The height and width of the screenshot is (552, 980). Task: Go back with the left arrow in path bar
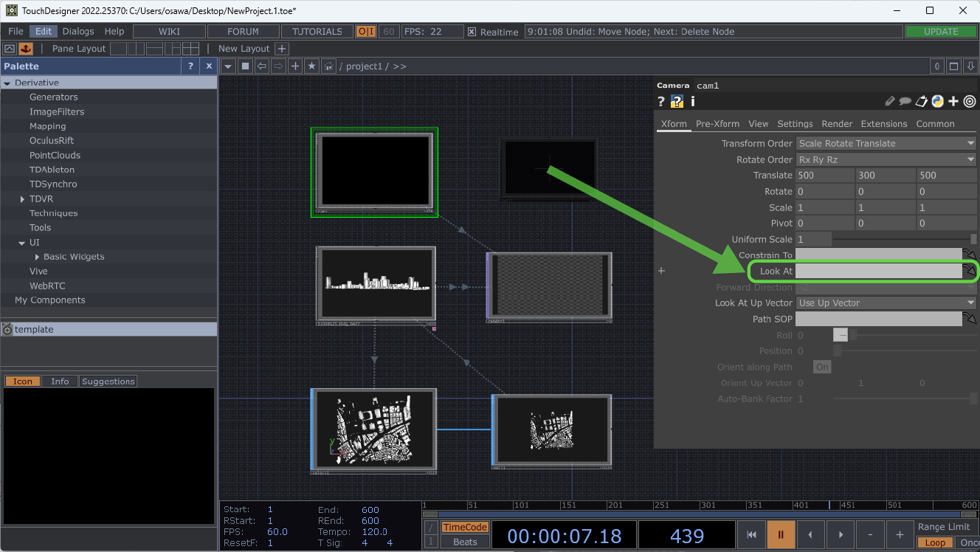(261, 66)
